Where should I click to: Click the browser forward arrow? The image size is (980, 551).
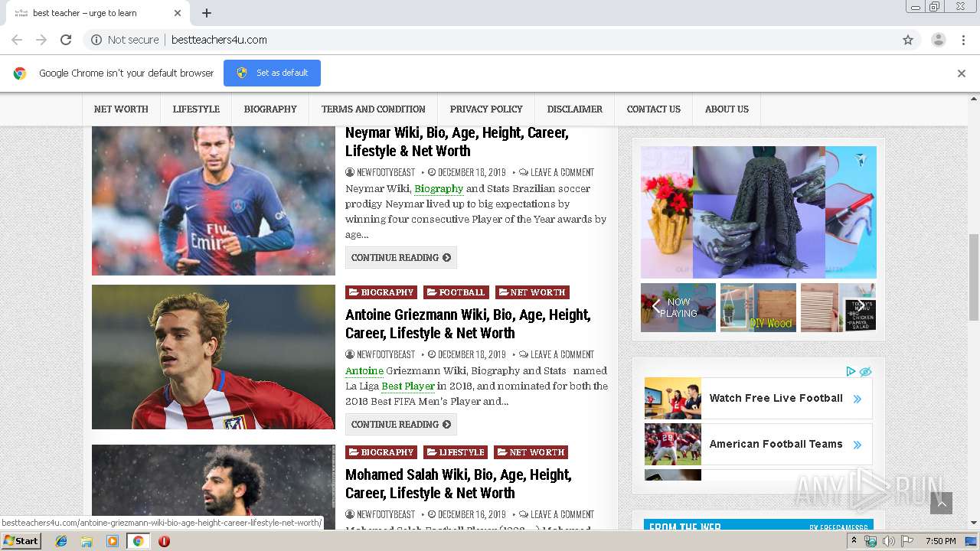tap(41, 40)
